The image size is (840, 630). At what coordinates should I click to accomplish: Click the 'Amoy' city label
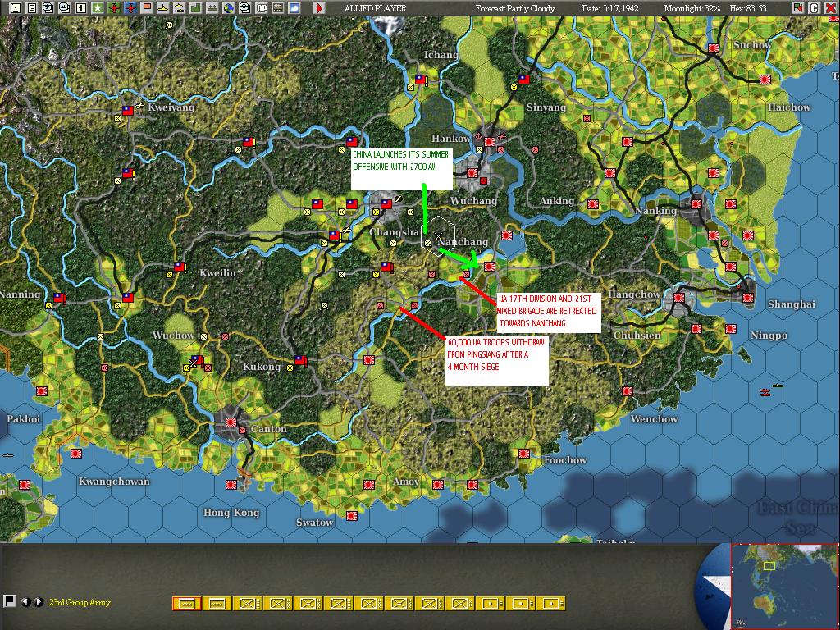point(405,482)
